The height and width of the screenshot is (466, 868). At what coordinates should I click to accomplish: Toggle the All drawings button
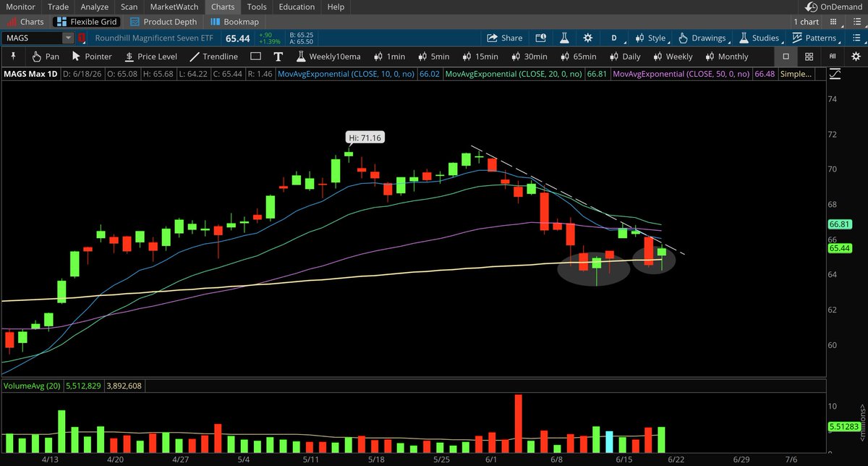(x=834, y=56)
